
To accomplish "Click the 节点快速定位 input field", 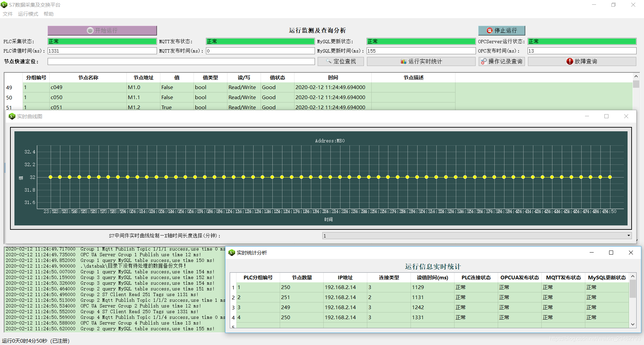I will 180,61.
